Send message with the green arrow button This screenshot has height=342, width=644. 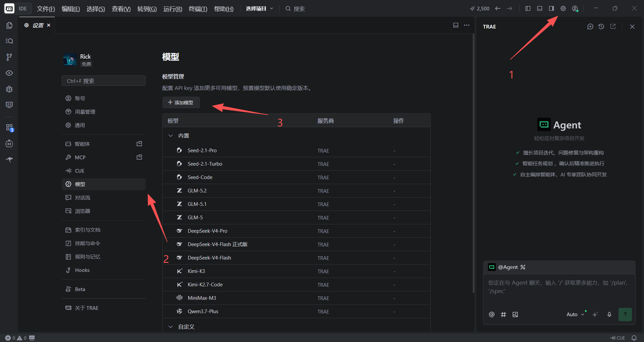point(625,315)
